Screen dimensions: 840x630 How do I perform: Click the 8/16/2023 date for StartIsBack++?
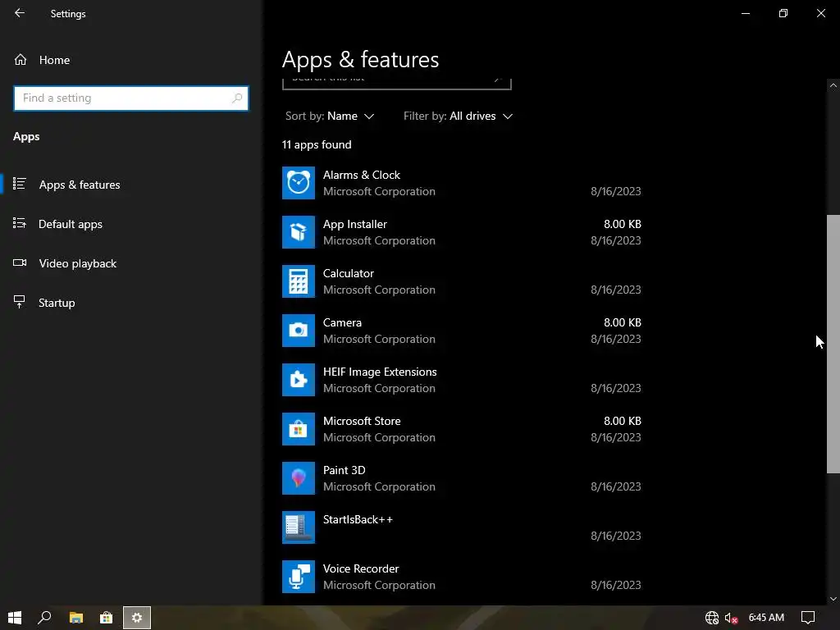(x=616, y=536)
